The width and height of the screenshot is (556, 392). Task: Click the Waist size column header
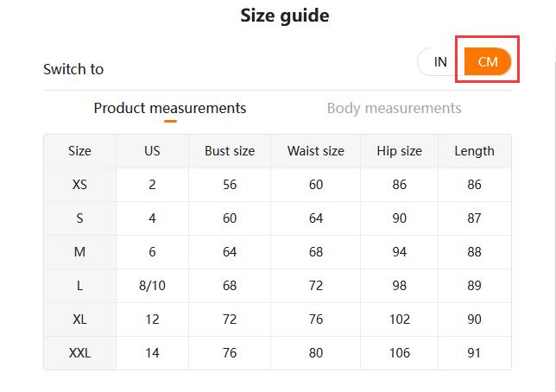316,151
